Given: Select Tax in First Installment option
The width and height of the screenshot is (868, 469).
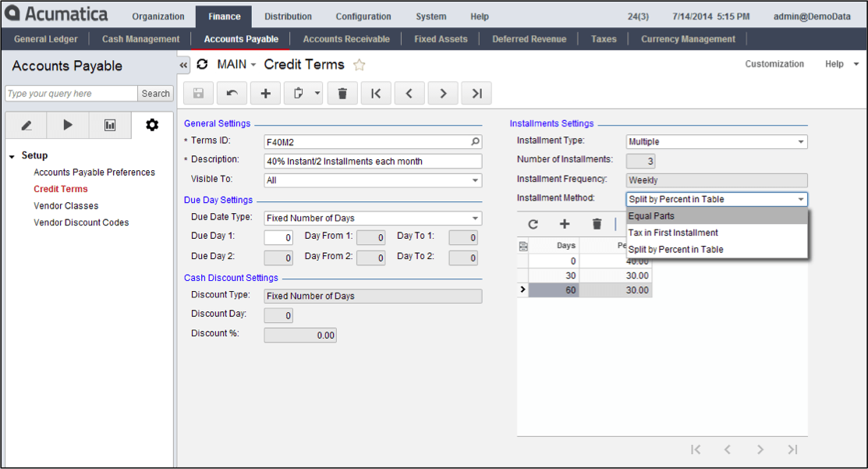Looking at the screenshot, I should (x=717, y=233).
